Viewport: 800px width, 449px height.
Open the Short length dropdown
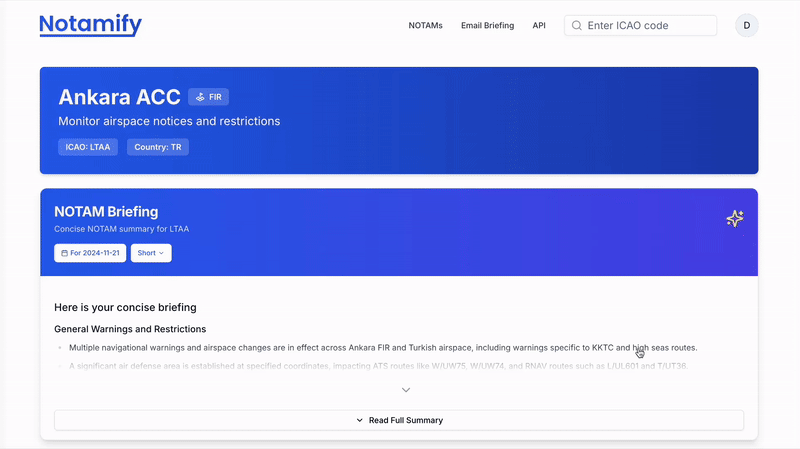pos(151,253)
